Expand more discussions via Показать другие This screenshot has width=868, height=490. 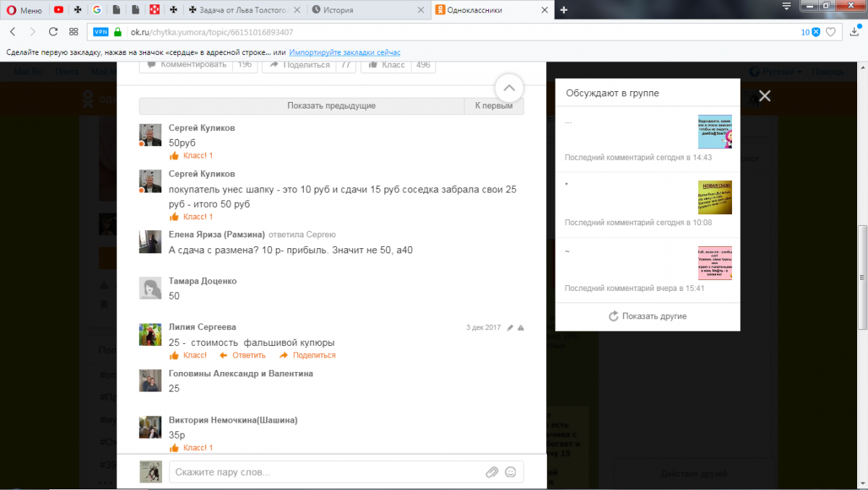coord(647,316)
